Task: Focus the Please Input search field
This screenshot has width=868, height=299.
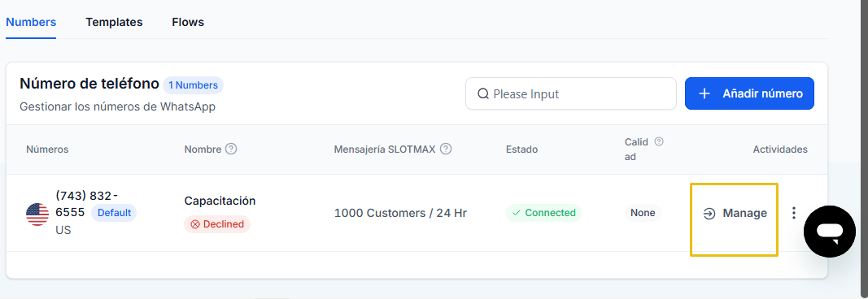Action: [x=571, y=93]
